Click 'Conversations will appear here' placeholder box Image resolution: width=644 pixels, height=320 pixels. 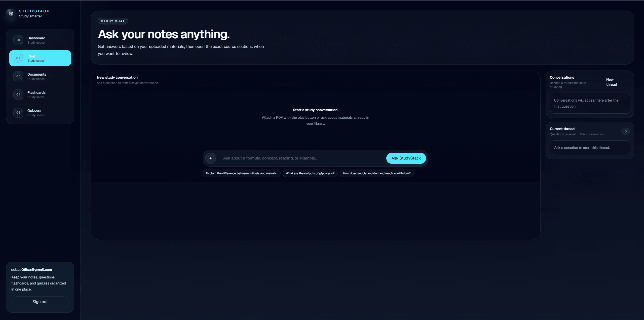pos(590,103)
